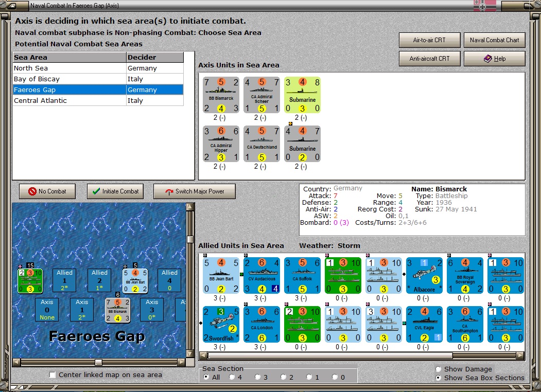Select the CA Suffolk counter

pos(302,275)
